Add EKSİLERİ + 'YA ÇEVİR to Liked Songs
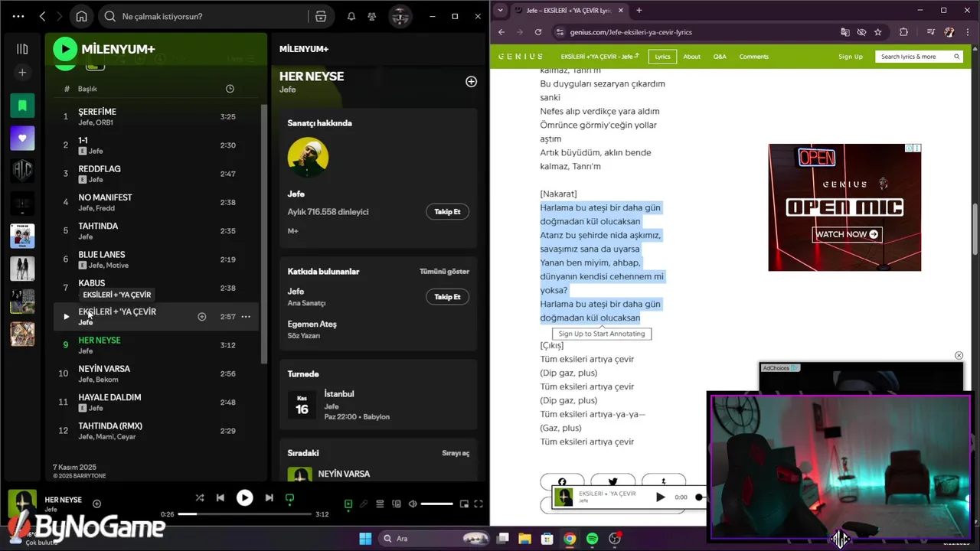 pos(202,317)
